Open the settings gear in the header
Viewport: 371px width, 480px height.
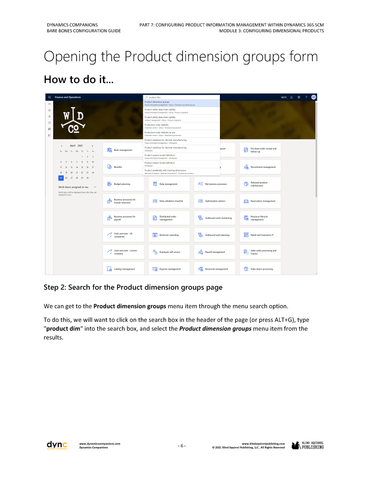coord(299,97)
